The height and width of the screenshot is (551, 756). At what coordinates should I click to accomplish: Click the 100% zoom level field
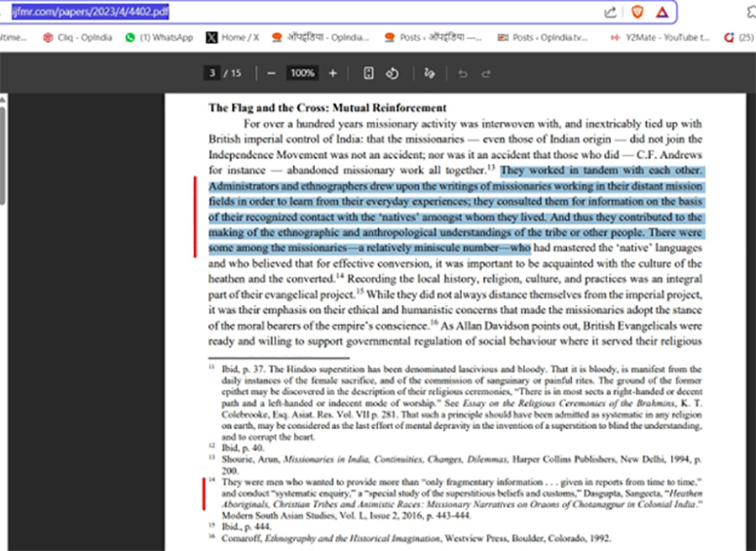coord(302,74)
